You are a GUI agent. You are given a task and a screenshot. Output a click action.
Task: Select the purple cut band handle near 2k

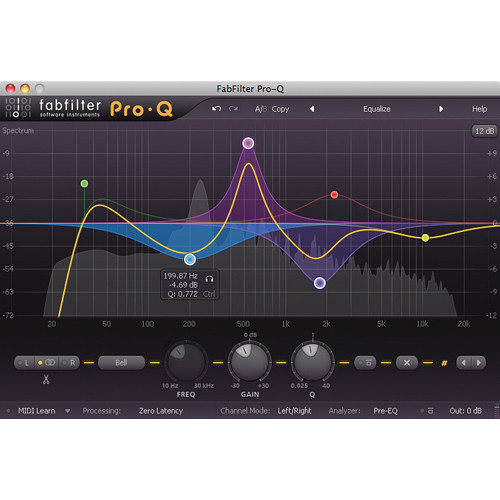click(x=320, y=283)
